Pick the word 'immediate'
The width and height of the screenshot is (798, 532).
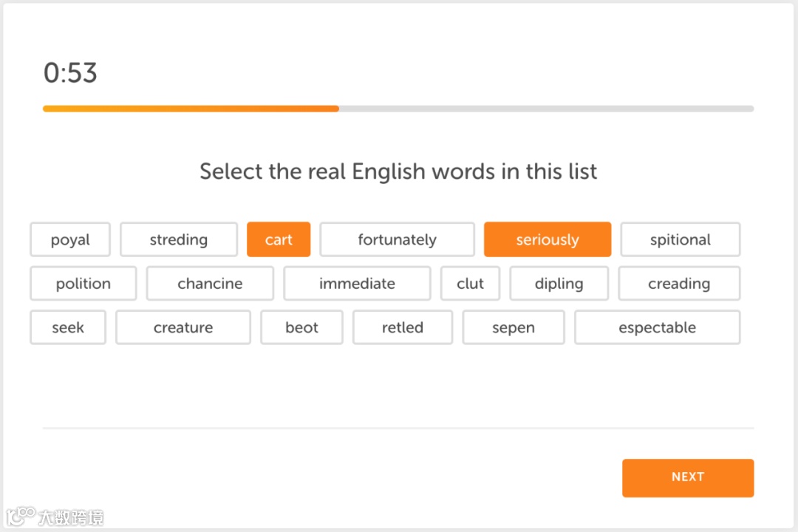click(357, 284)
